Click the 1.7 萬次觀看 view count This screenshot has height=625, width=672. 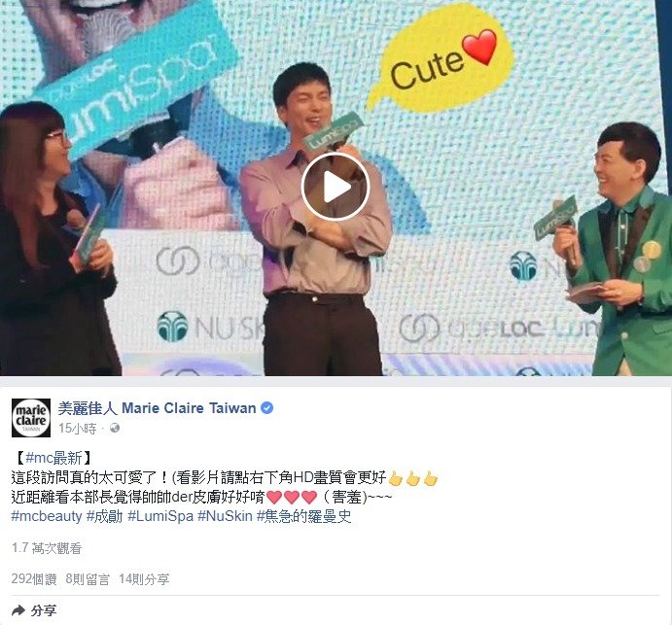pyautogui.click(x=47, y=548)
